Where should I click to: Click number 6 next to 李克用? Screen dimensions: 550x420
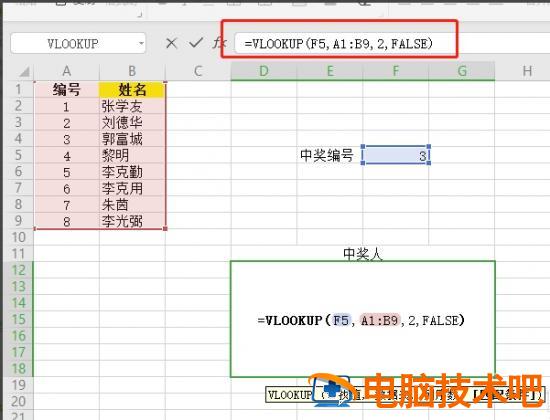67,188
